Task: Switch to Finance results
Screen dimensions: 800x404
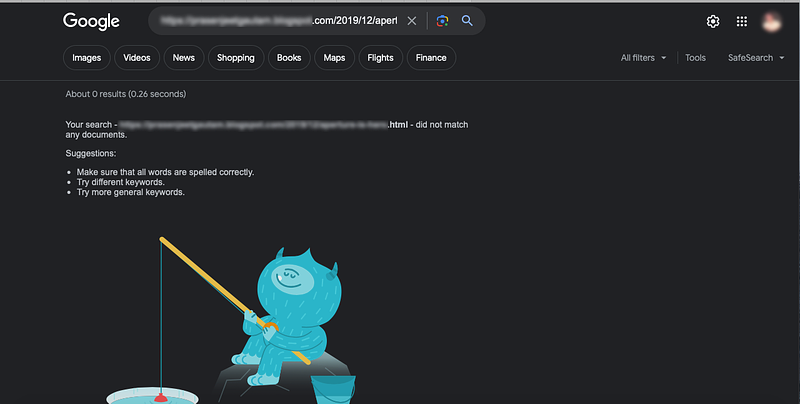Action: [x=431, y=58]
